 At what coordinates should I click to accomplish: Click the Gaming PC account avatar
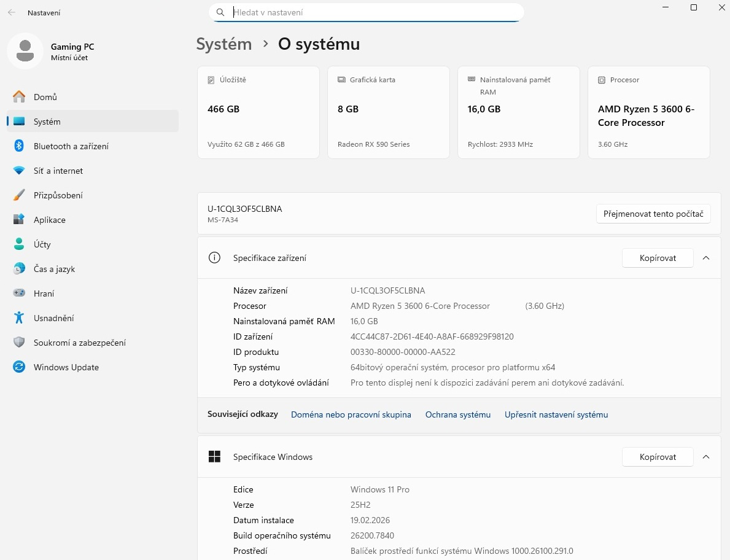point(25,51)
